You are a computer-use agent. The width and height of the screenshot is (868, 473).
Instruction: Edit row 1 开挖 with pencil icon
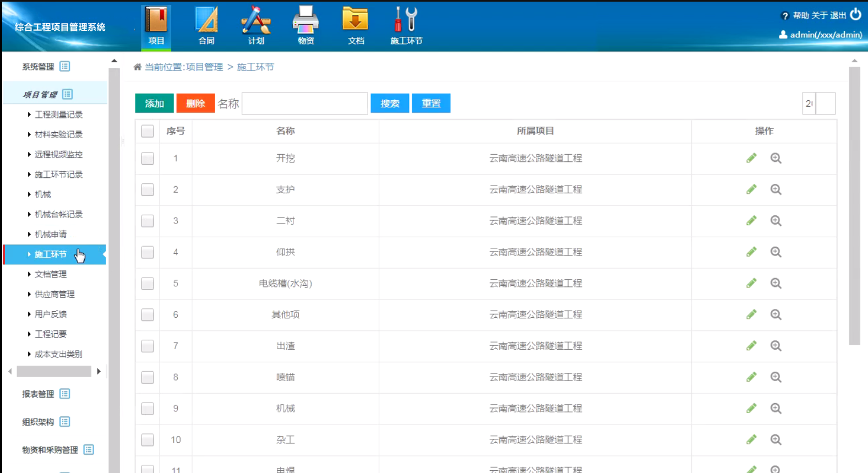pyautogui.click(x=751, y=158)
